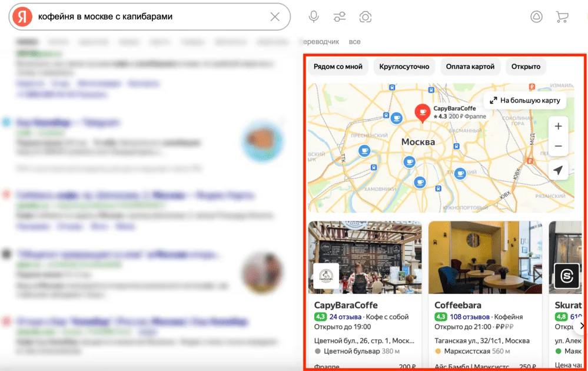The height and width of the screenshot is (371, 588).
Task: Open '24 отзыва' reviews link
Action: click(345, 317)
